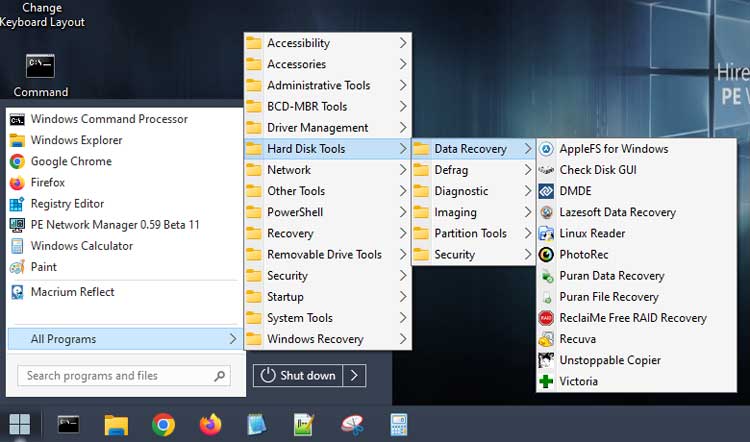Image resolution: width=750 pixels, height=442 pixels.
Task: Expand the PowerShell folder
Action: [x=328, y=212]
